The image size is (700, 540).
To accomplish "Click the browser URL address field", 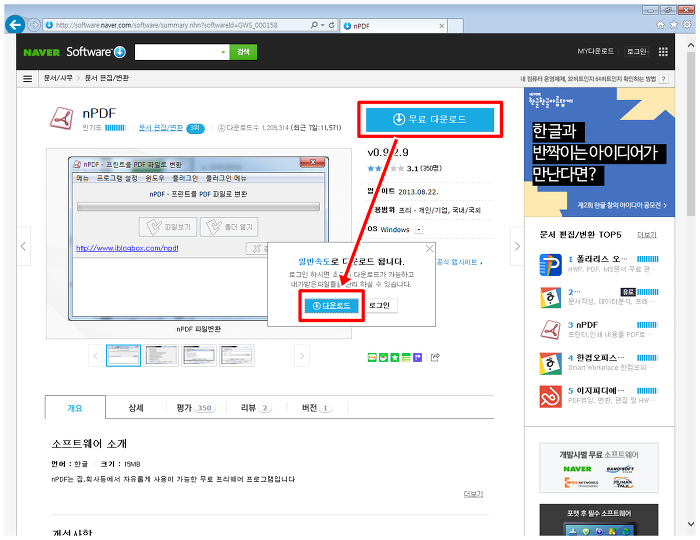I will [179, 25].
